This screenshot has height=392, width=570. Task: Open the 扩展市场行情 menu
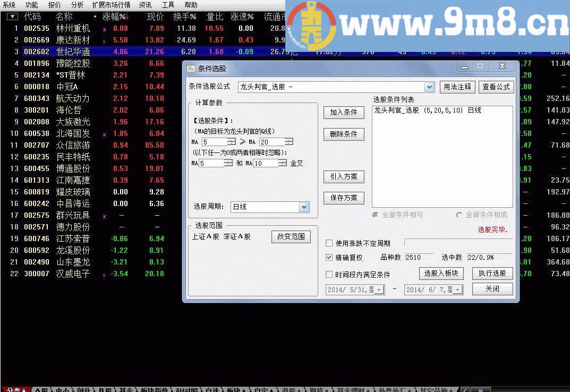(x=111, y=5)
